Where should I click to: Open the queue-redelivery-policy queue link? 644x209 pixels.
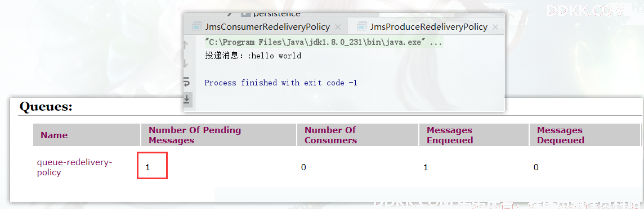tap(74, 167)
